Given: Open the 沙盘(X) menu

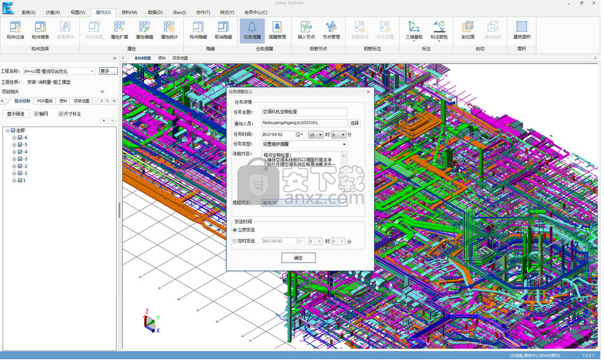Looking at the screenshot, I should [53, 13].
